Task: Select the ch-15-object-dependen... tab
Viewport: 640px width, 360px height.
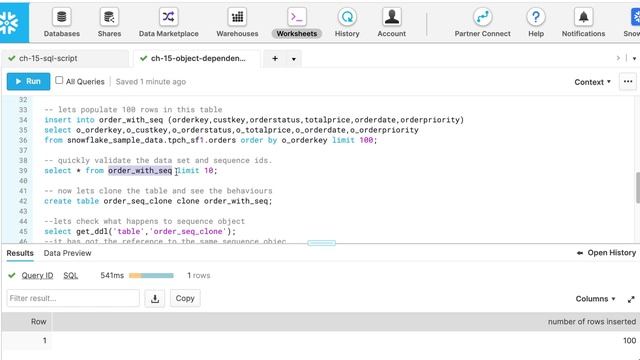Action: [197, 58]
